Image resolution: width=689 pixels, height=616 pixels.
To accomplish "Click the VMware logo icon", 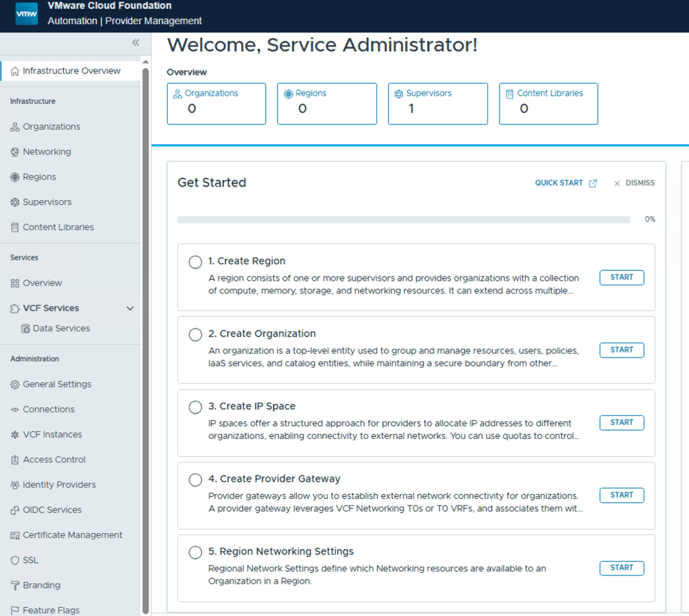I will [27, 13].
